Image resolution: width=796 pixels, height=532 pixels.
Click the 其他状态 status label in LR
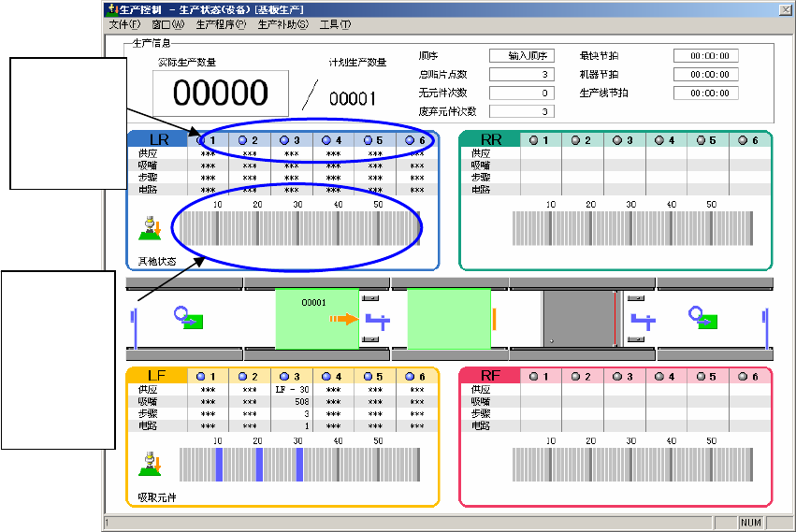pyautogui.click(x=157, y=262)
